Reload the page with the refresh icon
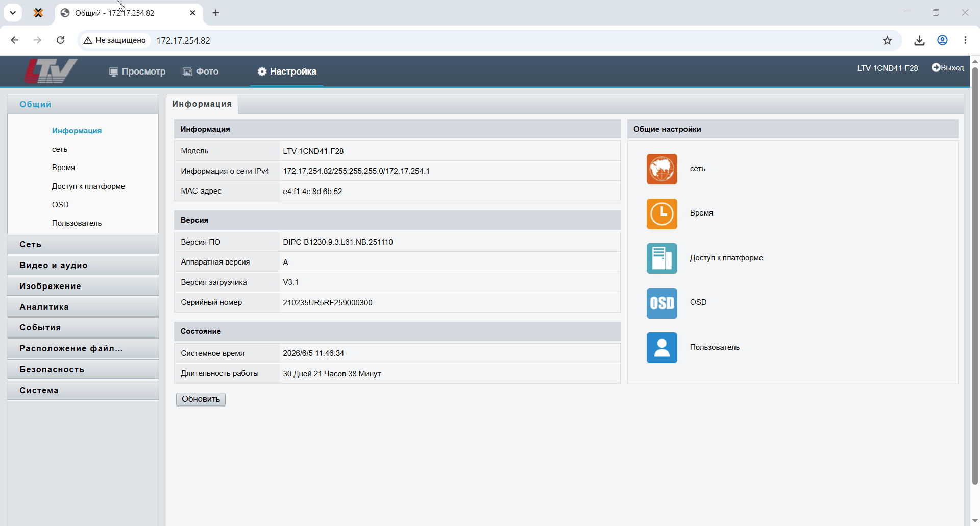Screen dimensions: 980x526 click(x=60, y=40)
